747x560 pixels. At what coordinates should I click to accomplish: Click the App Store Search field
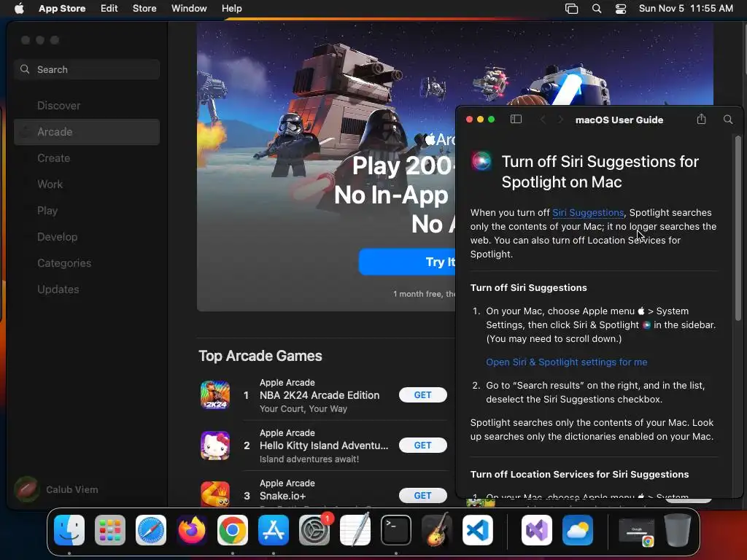[x=87, y=69]
